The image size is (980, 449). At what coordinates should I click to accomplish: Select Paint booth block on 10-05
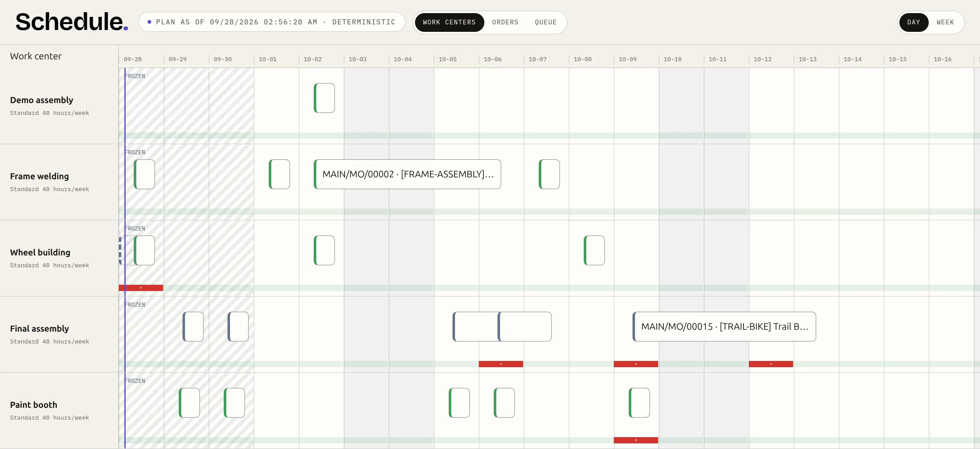[x=460, y=402]
